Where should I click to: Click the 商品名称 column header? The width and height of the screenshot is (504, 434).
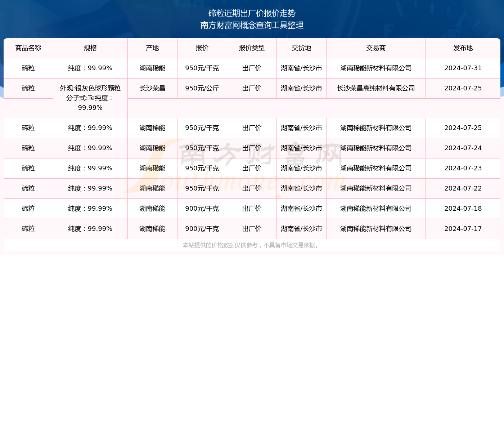click(x=28, y=48)
